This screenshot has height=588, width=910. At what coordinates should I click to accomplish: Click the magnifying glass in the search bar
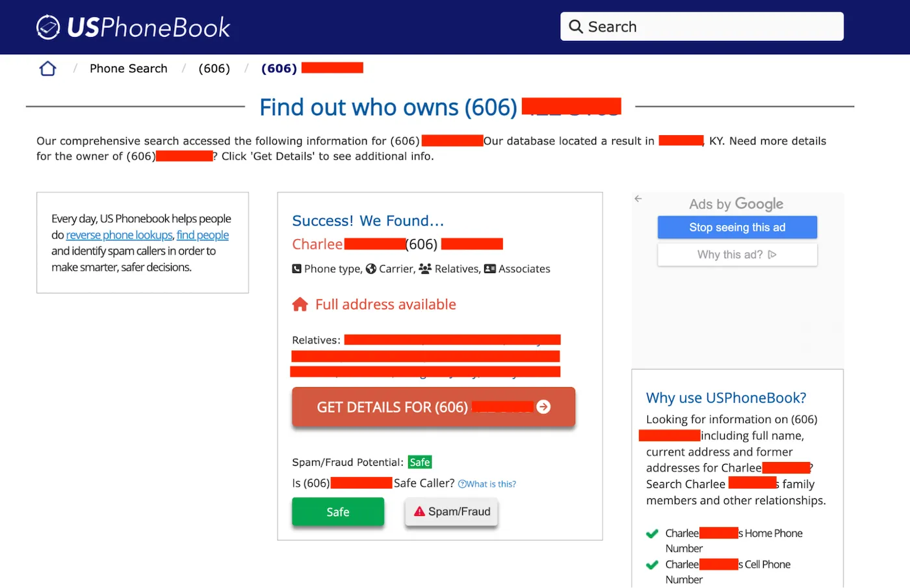pyautogui.click(x=576, y=27)
